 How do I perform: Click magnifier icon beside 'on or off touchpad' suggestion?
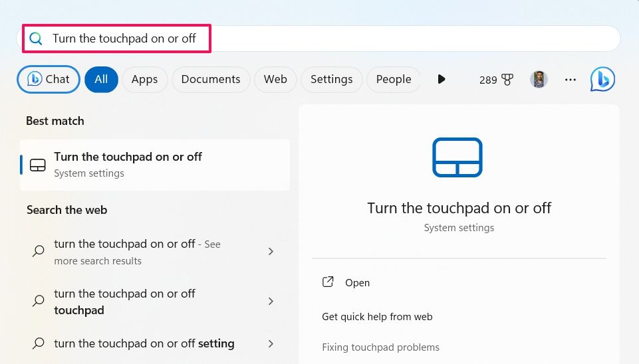[39, 301]
